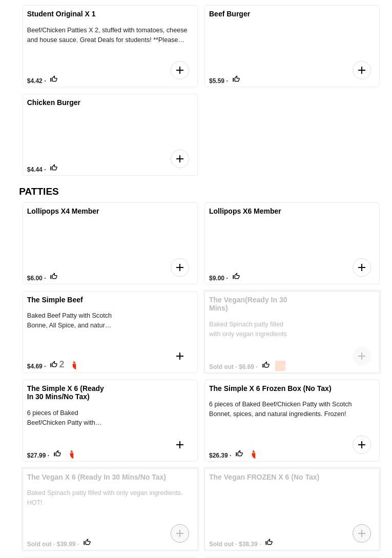Add Beef Burger using plus button

(362, 70)
